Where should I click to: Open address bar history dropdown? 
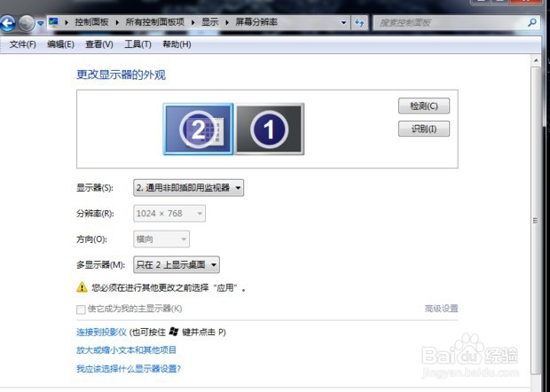[344, 23]
